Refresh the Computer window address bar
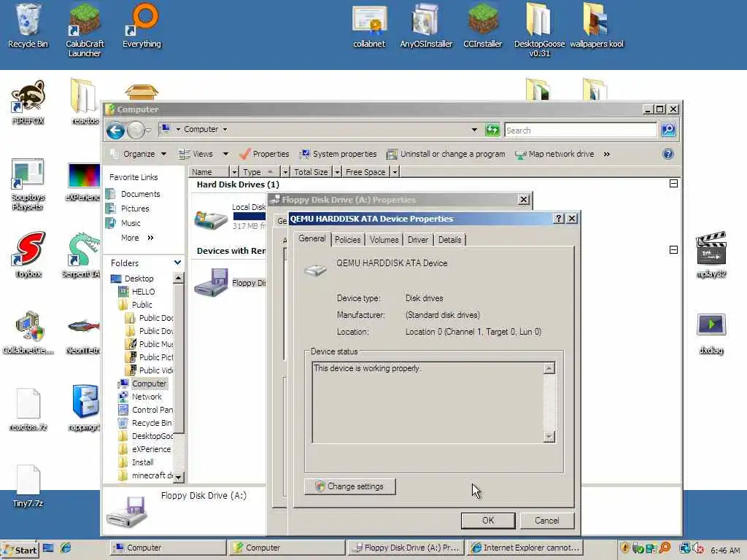Viewport: 747px width, 560px height. [492, 130]
